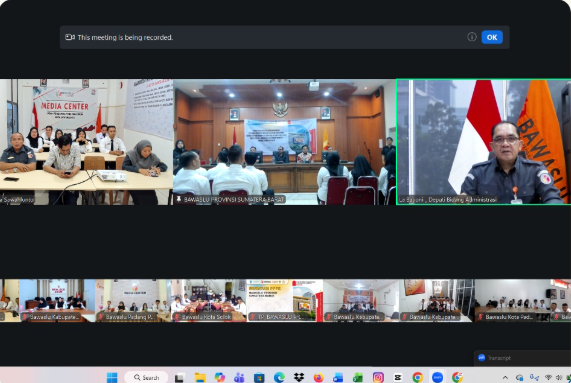Image resolution: width=571 pixels, height=383 pixels.
Task: Click the pin icon beside BAWASLU PROVINSI SUMATERA BARAT
Action: pyautogui.click(x=179, y=199)
